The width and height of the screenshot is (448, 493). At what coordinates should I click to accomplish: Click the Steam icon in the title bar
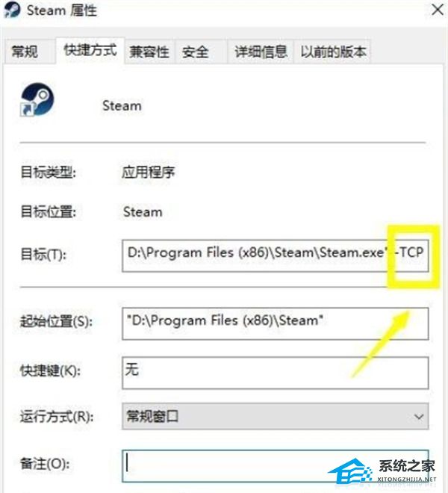coord(13,10)
